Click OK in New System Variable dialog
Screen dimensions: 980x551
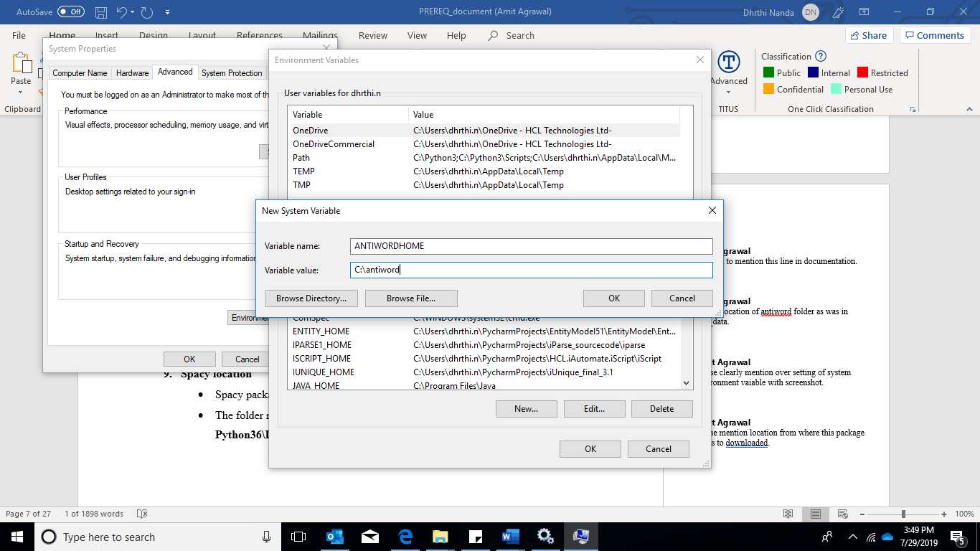point(613,298)
